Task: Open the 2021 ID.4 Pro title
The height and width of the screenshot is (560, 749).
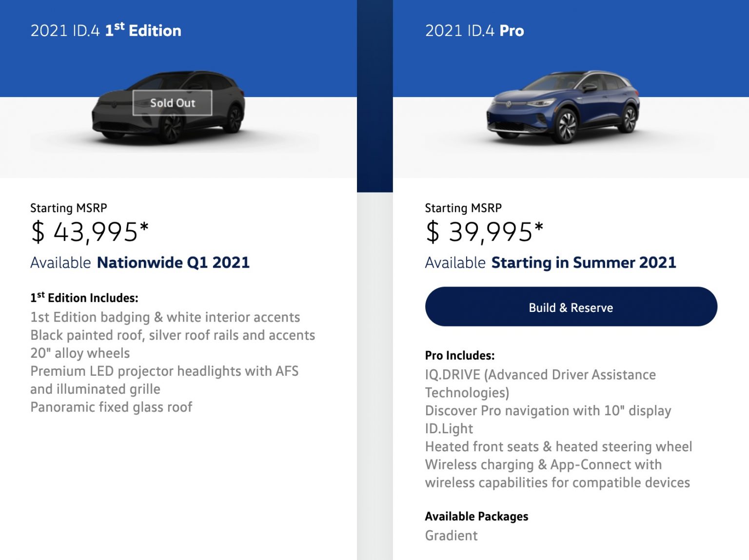Action: click(474, 31)
